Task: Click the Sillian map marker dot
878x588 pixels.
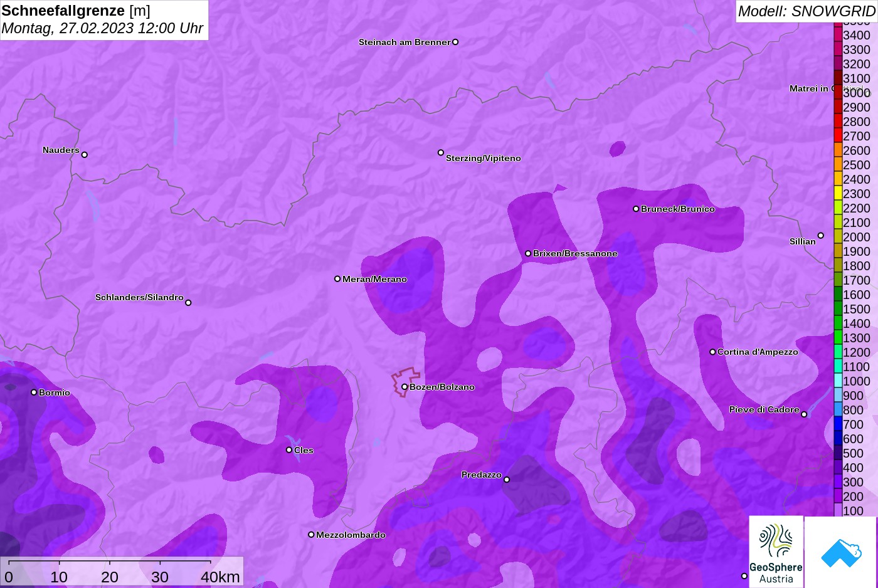Action: tap(821, 236)
